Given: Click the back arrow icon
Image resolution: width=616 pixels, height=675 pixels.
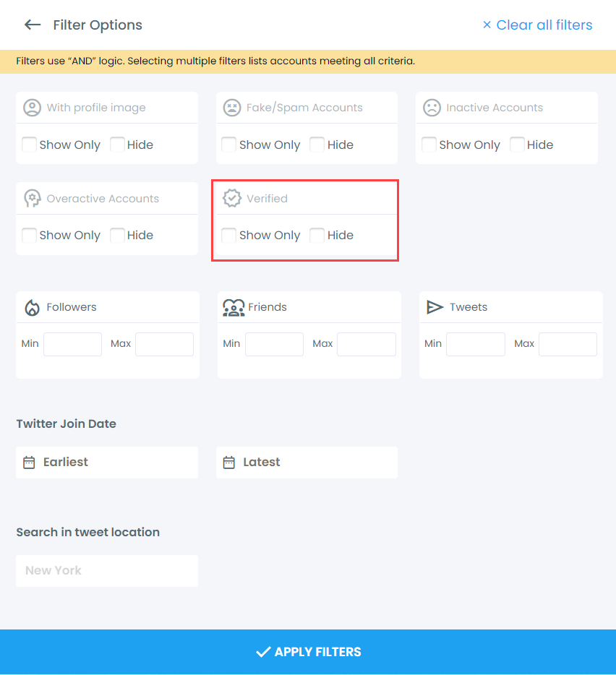Looking at the screenshot, I should click(32, 25).
